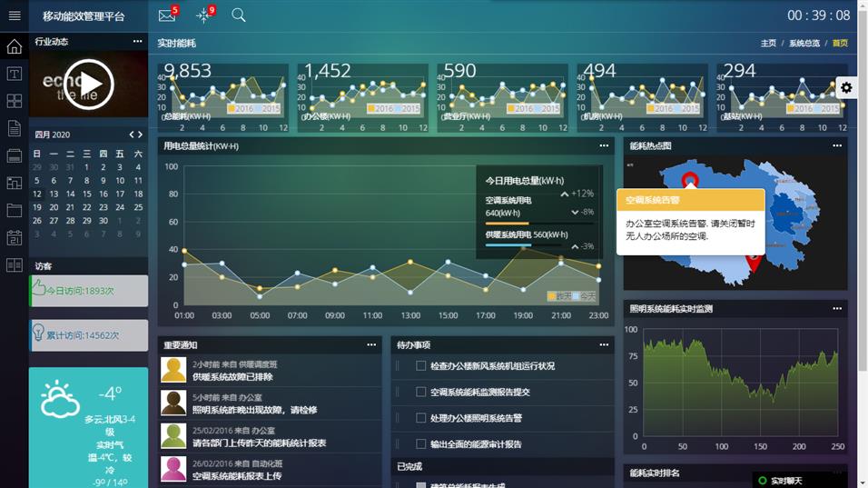
Task: Open 照明系统能耗实时监测 options menu
Action: click(x=837, y=309)
